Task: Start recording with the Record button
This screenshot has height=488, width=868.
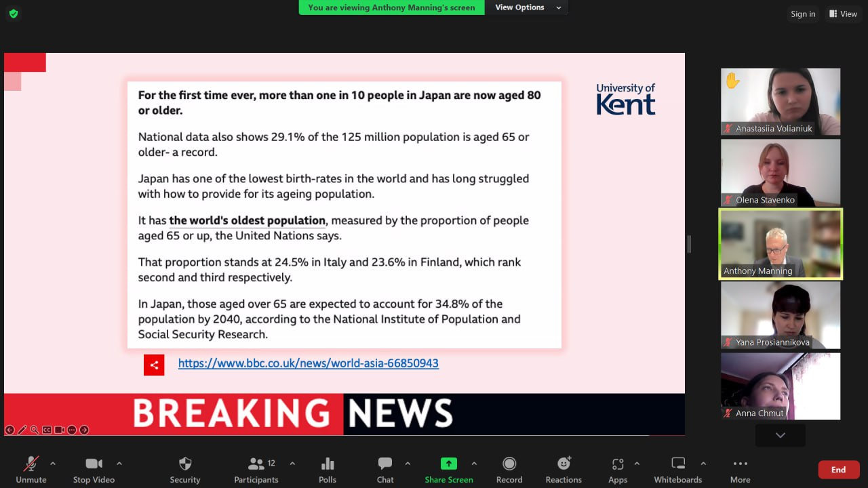Action: click(x=509, y=470)
